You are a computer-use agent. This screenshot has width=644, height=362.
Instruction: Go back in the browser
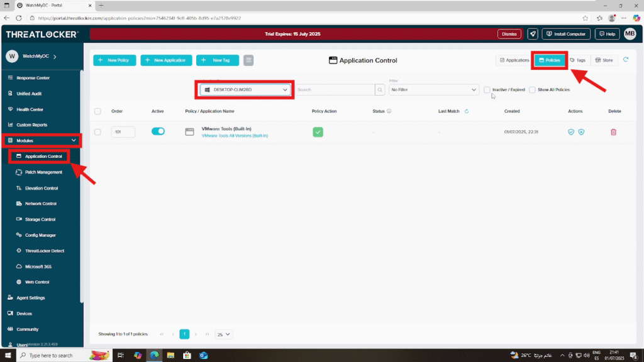pos(6,18)
